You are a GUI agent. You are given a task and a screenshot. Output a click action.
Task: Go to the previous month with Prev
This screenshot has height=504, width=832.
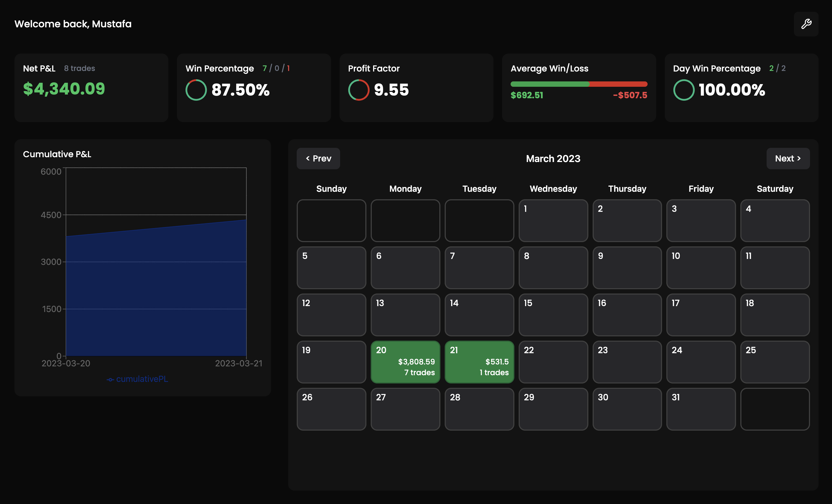(318, 159)
